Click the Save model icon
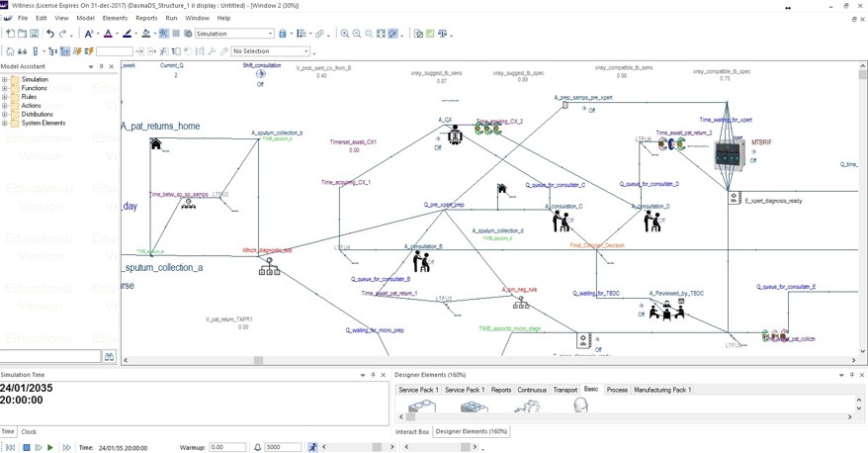 coord(34,34)
